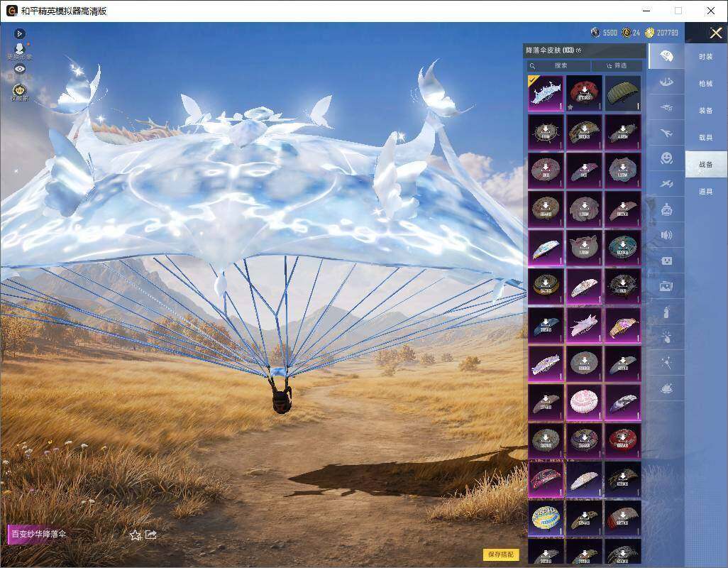Toggle the star on the red parachute thumbnail

(570, 107)
